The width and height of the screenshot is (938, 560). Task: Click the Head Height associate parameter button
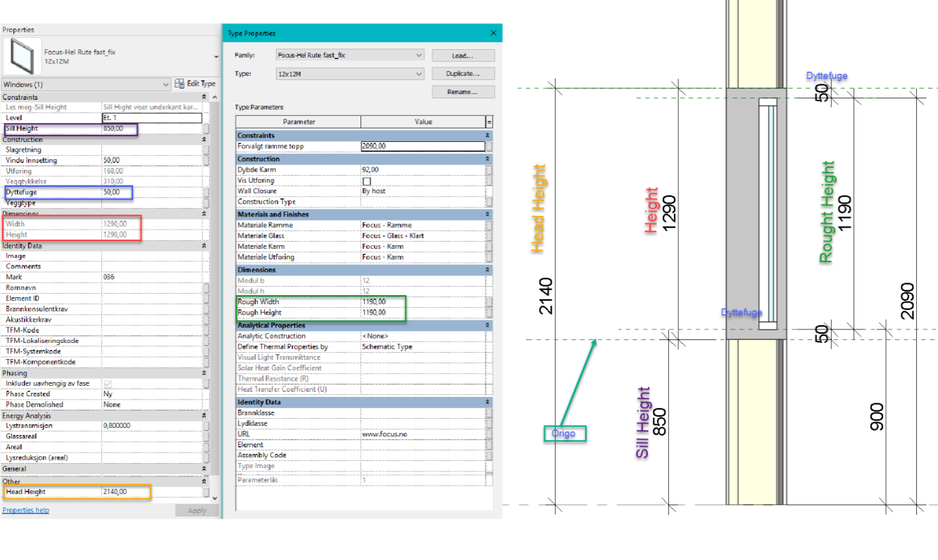coord(207,492)
